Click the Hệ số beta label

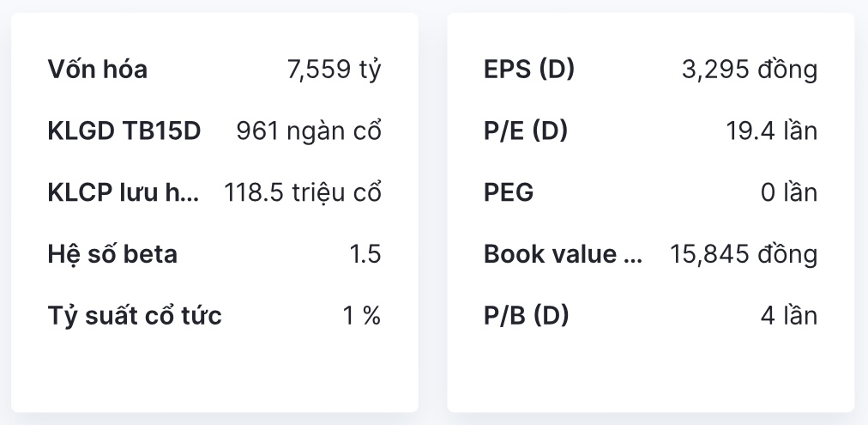[112, 254]
